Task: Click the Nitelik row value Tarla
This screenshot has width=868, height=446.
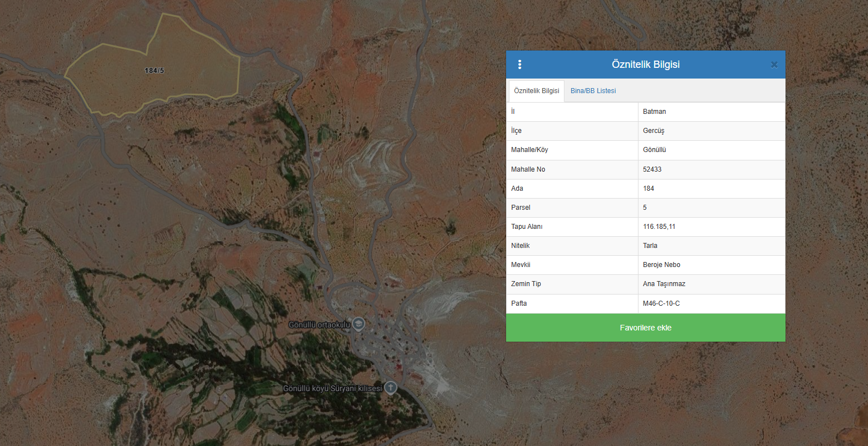Action: point(650,246)
